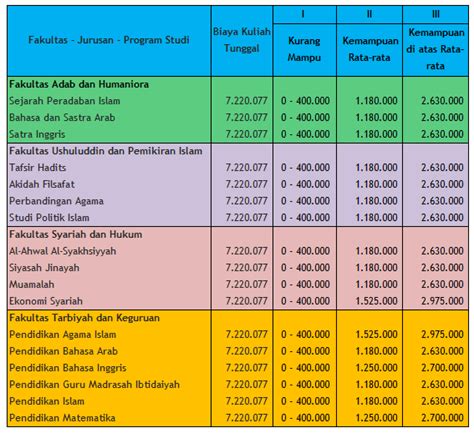This screenshot has height=433, width=474.
Task: Select the 'Kemampuan Rata-rata' column header
Action: point(370,49)
